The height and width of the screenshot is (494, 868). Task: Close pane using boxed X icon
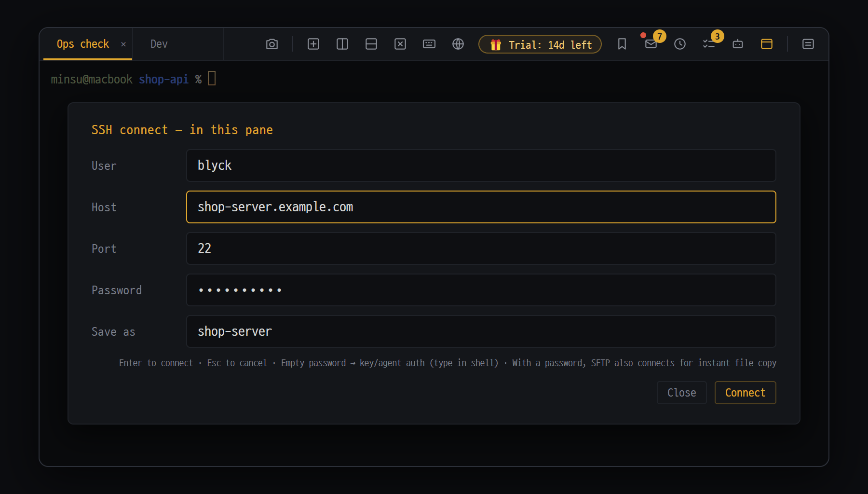[400, 44]
